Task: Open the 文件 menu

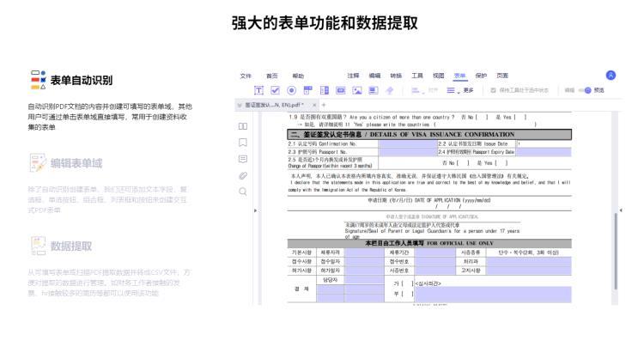Action: (246, 76)
